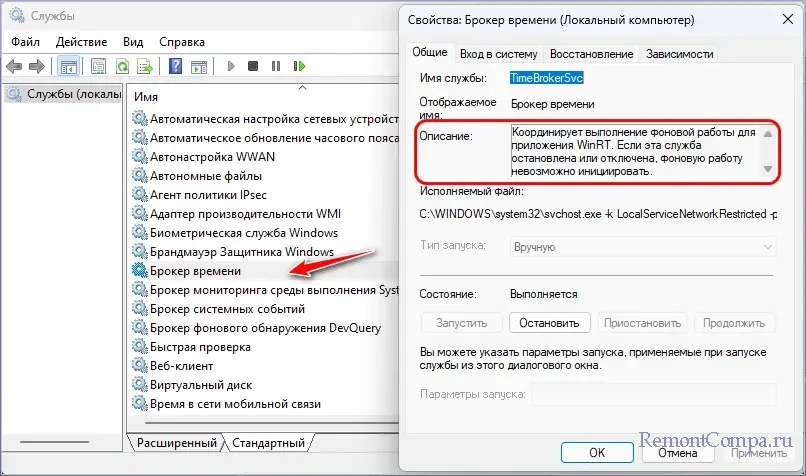Click the Forward arrow in the toolbar
This screenshot has height=476, width=806.
tap(37, 66)
